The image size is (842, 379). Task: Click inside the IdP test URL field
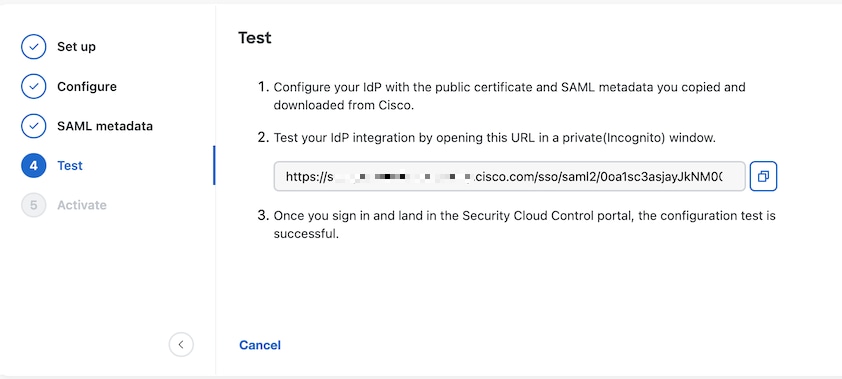[510, 176]
